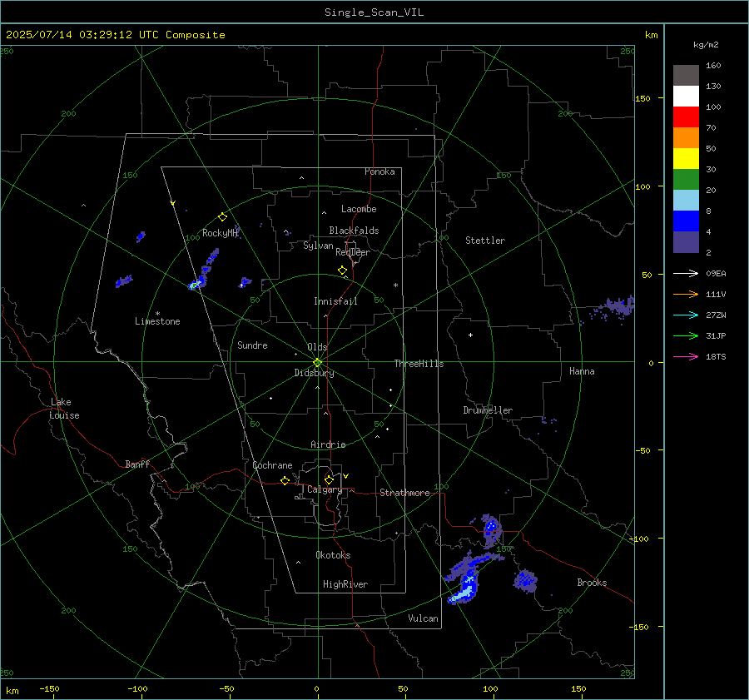
Task: Click the Airdrie label
Action: (x=328, y=444)
